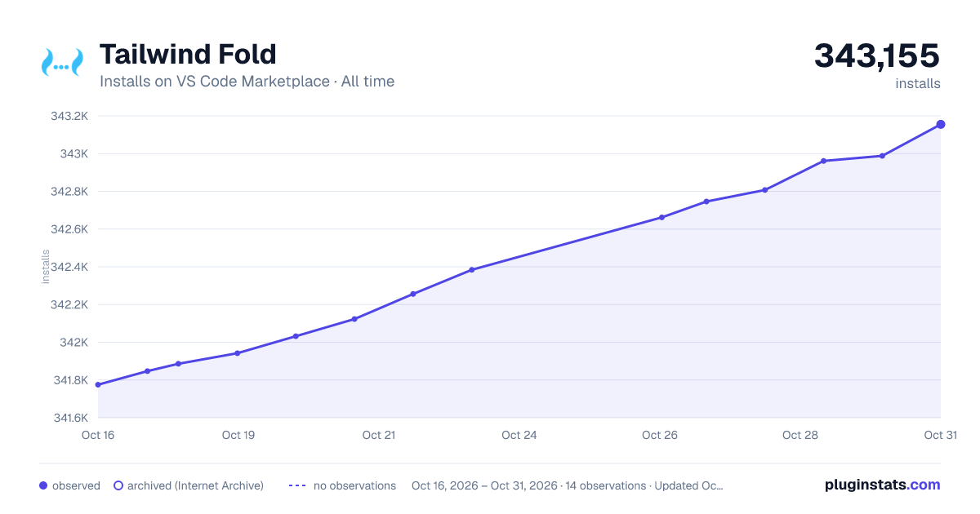
Task: Click the 342K y-axis label
Action: (74, 343)
